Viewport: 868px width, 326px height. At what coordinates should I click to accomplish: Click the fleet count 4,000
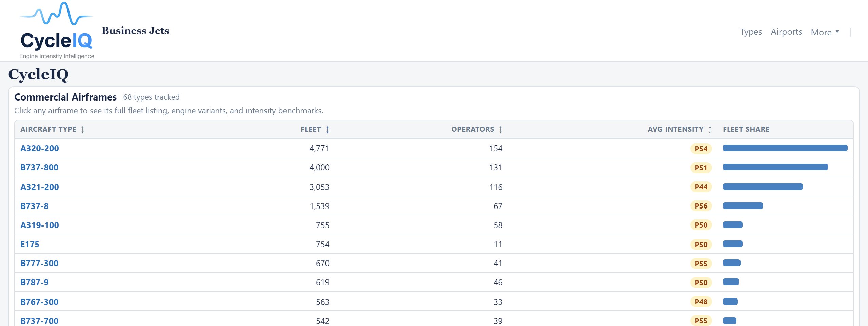[319, 167]
